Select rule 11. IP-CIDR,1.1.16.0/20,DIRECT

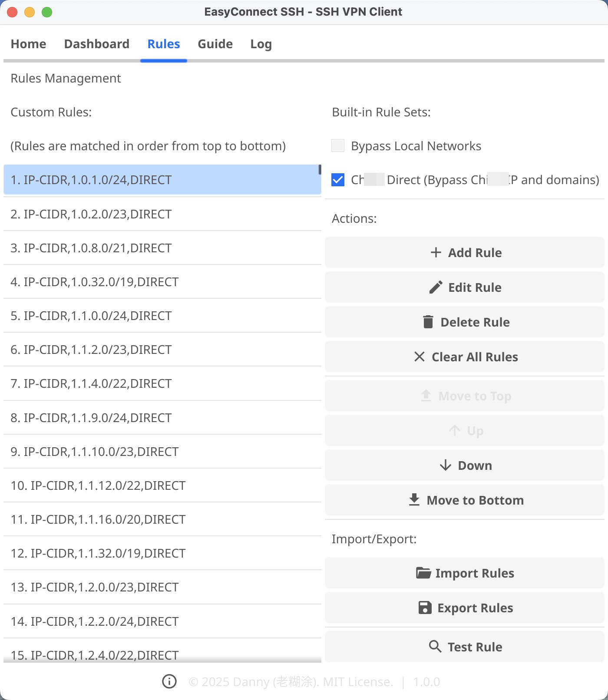(162, 519)
